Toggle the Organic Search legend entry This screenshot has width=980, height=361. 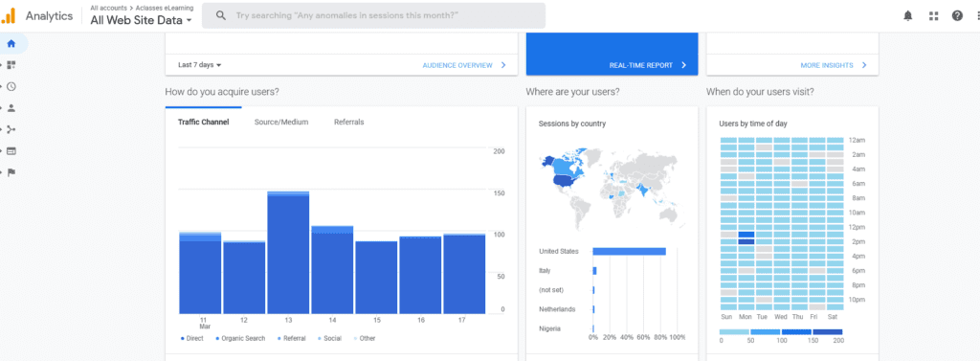click(240, 338)
